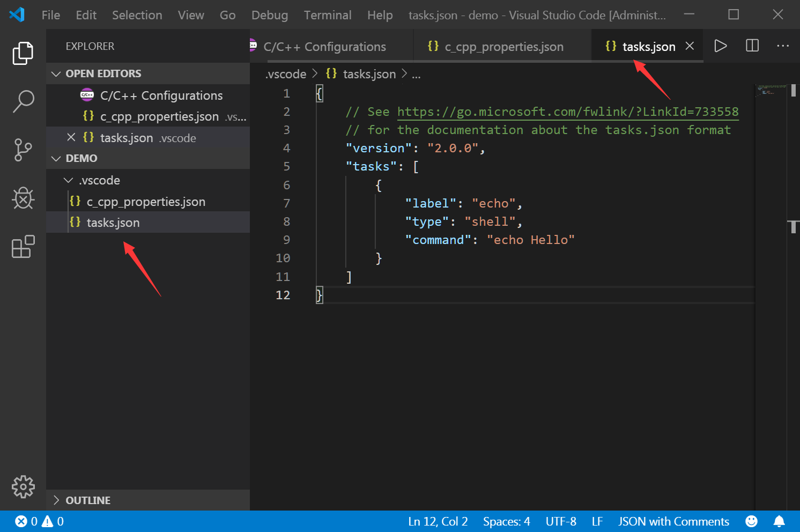Open the editor more actions ellipsis menu
This screenshot has height=532, width=800.
(x=783, y=46)
